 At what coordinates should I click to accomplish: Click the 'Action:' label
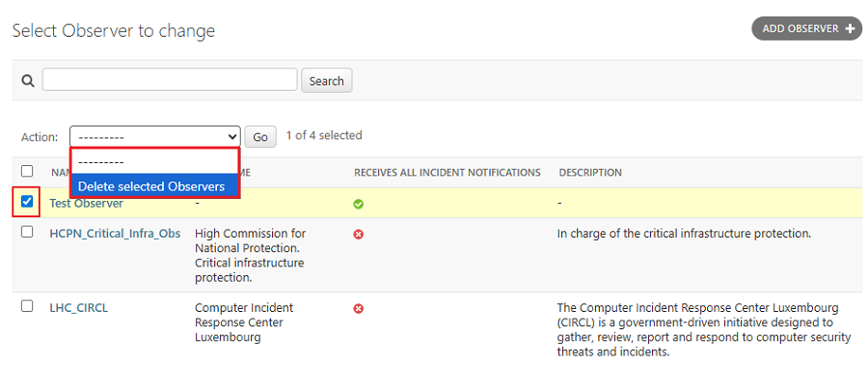(40, 137)
